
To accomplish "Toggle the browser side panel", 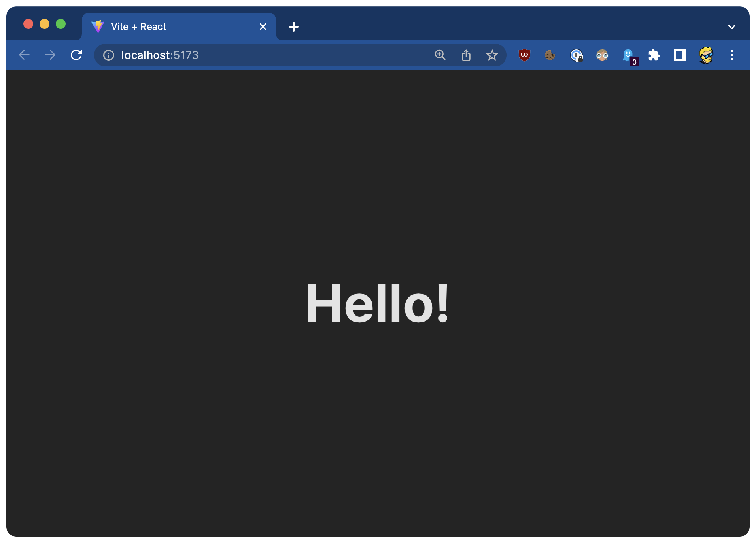I will pos(680,55).
